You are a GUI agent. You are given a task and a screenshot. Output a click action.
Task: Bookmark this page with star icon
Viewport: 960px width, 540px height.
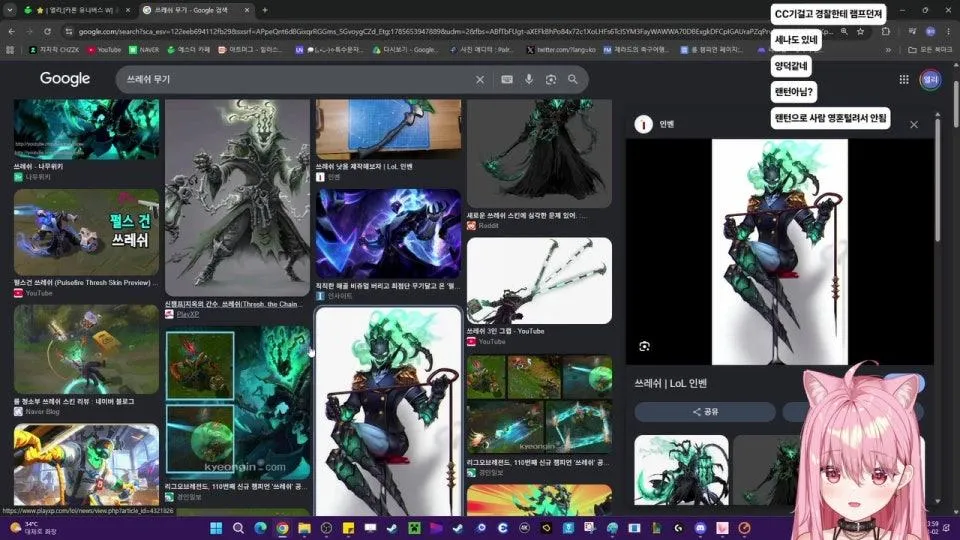coord(860,31)
